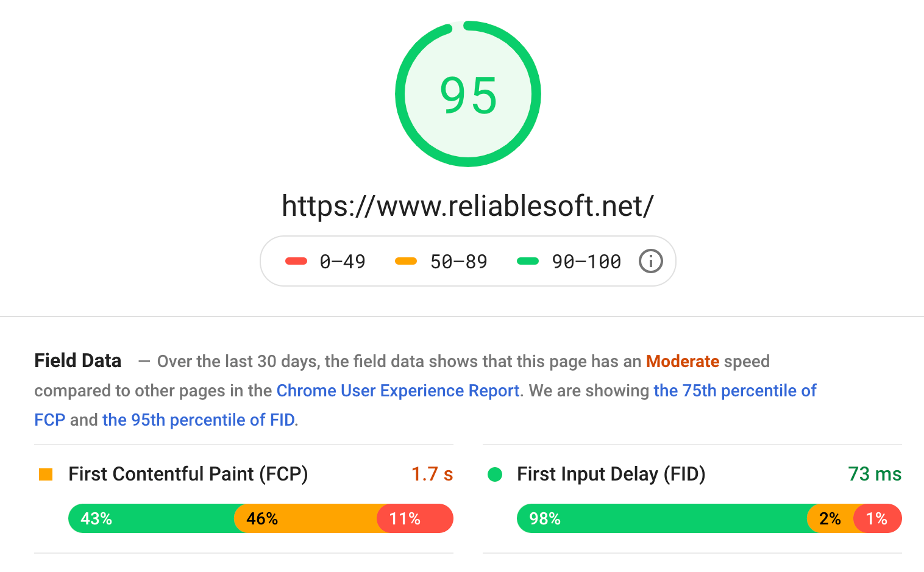Screen dimensions: 924x572
Task: Click the orange 46% FCP bar segment
Action: 306,518
